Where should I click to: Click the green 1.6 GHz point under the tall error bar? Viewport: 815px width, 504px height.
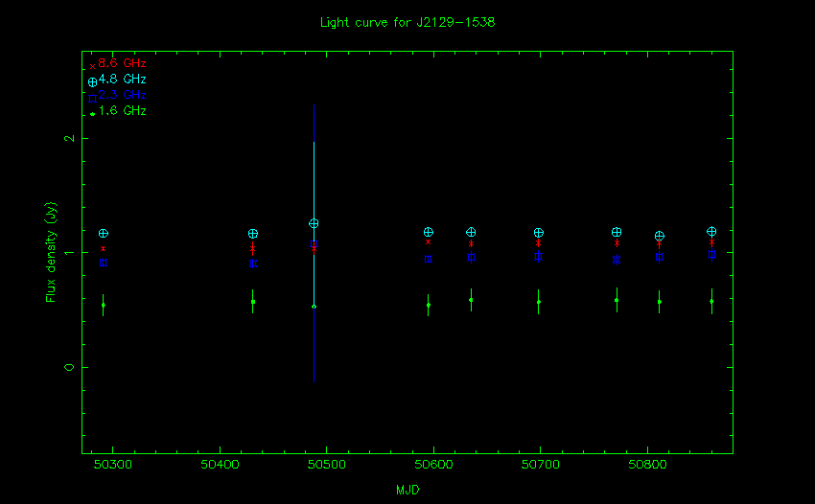click(314, 307)
